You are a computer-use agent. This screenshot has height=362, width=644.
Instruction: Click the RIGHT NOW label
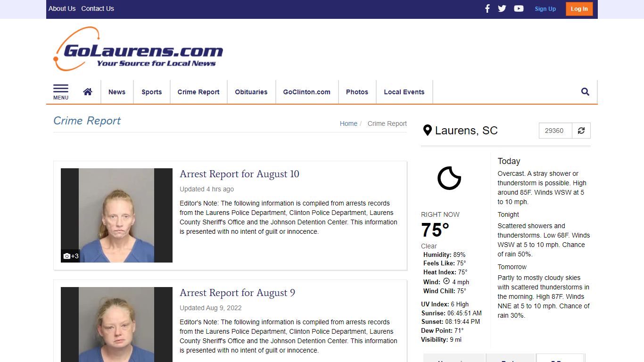[x=440, y=214]
